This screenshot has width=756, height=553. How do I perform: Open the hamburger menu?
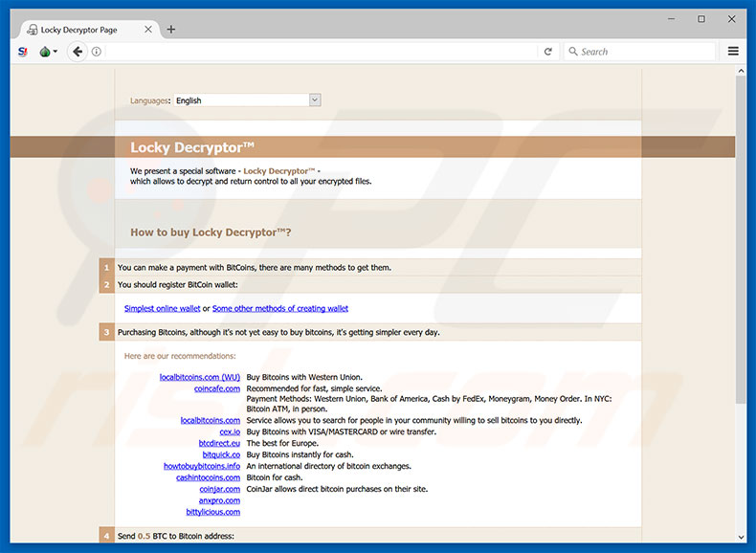733,51
